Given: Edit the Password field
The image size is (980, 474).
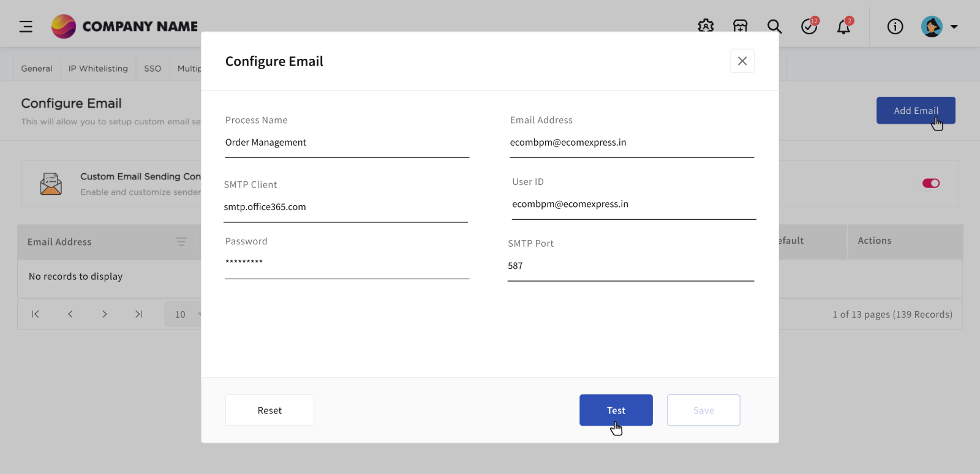Looking at the screenshot, I should [347, 264].
